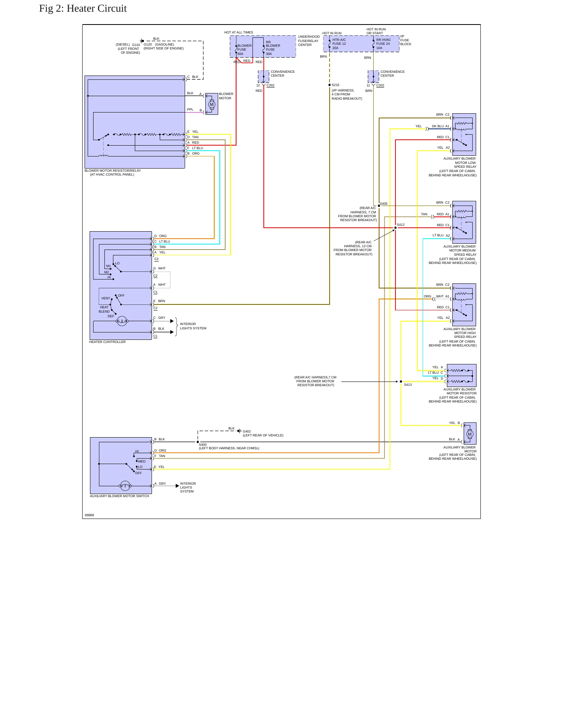Image resolution: width=563 pixels, height=728 pixels.
Task: Click 'CONVENIENCE CENTER' label above connector 12 C202
Action: (282, 74)
